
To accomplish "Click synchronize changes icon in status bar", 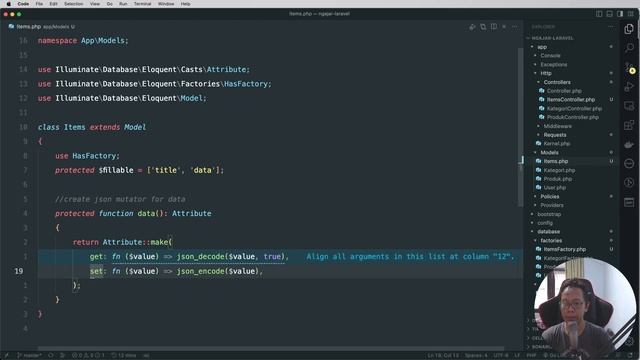I will click(x=51, y=356).
